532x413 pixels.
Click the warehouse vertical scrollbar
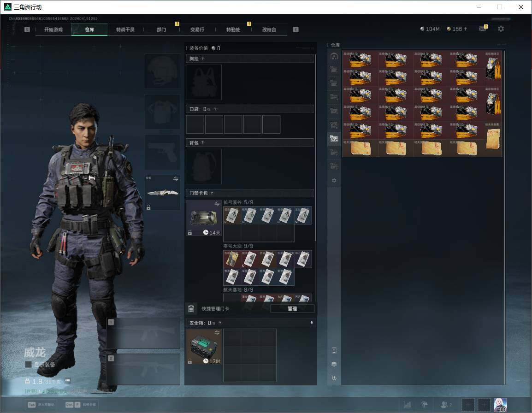pos(504,217)
